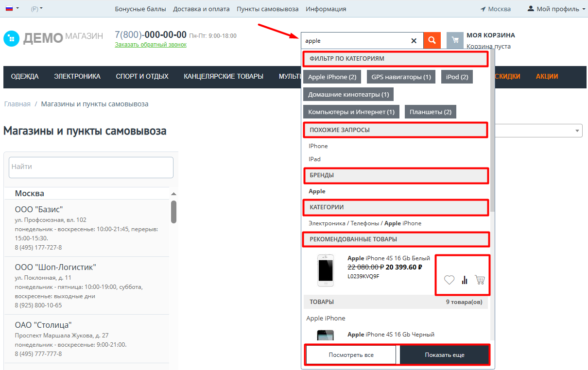Click the orange search magnifier button
The image size is (588, 370).
click(432, 40)
